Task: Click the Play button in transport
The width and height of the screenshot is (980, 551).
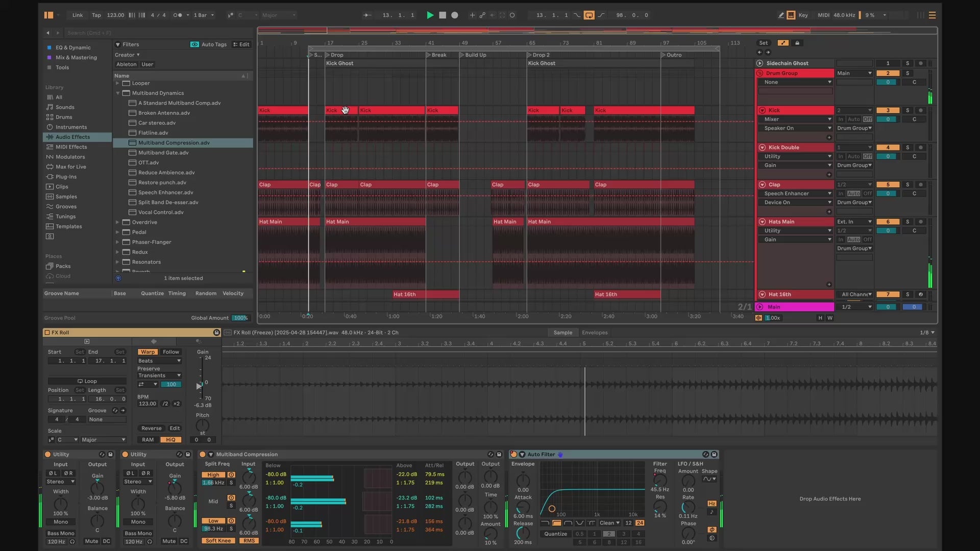Action: (x=430, y=15)
